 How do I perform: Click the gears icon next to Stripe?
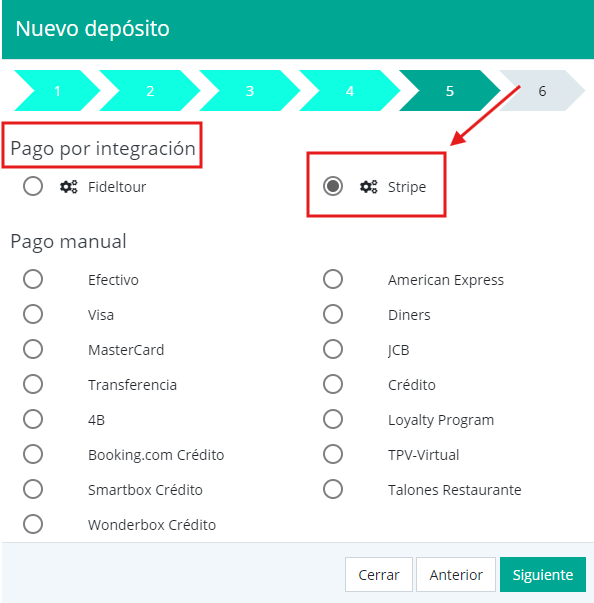(x=369, y=187)
